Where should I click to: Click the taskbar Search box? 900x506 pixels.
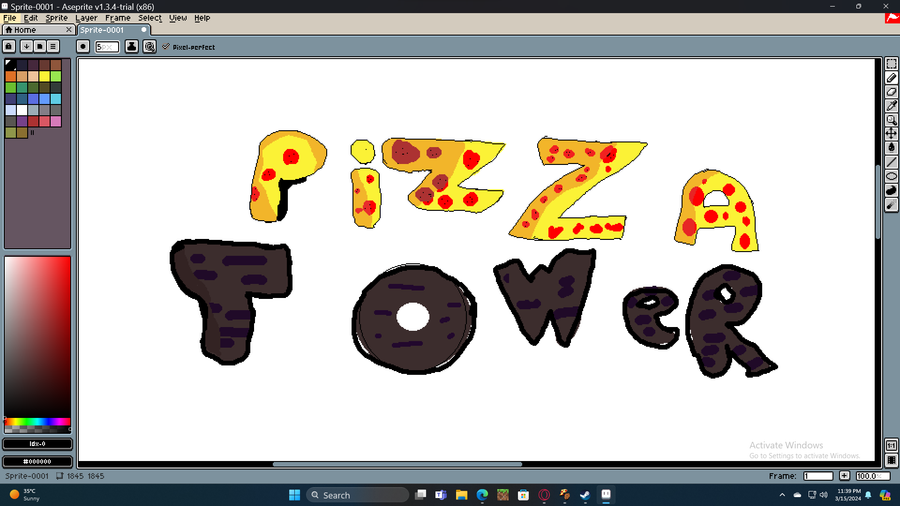[357, 495]
